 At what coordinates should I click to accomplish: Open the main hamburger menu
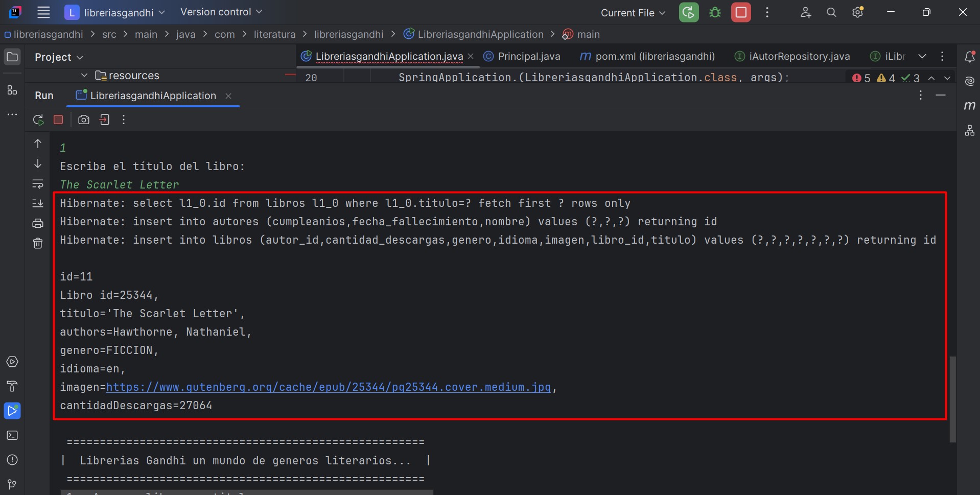tap(44, 12)
